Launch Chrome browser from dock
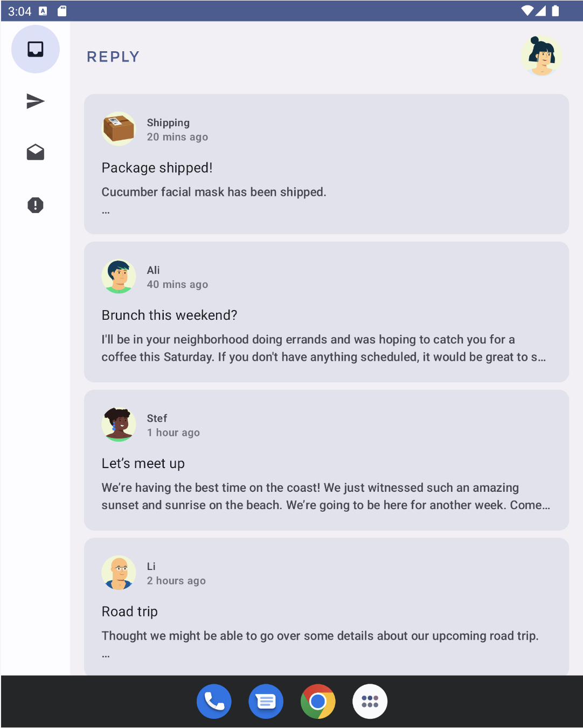583x728 pixels. [x=318, y=701]
